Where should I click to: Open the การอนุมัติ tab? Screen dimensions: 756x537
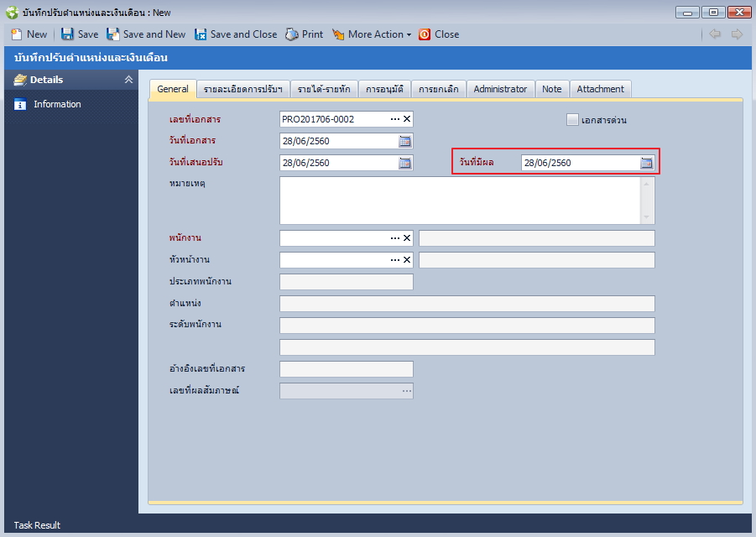pyautogui.click(x=384, y=89)
